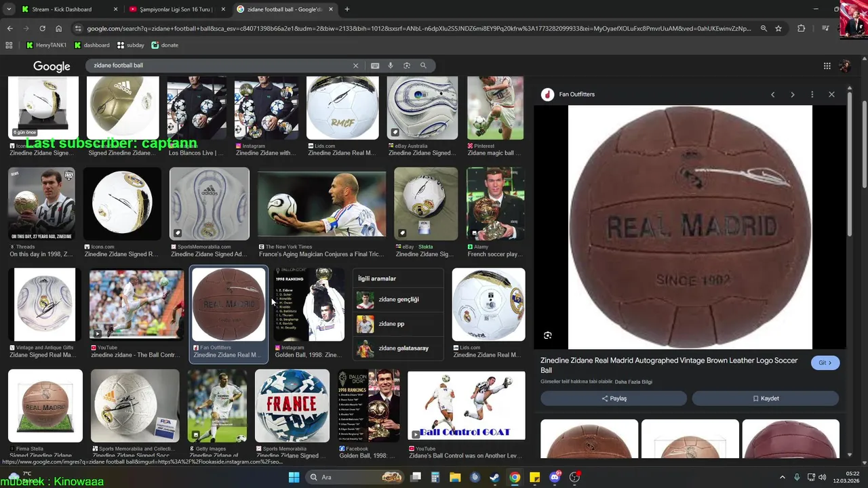Search by image using Google Lens
The image size is (868, 488).
(407, 66)
